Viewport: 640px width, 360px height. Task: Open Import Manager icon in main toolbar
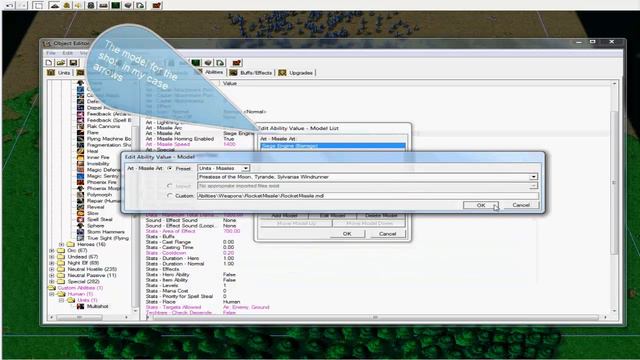click(140, 5)
